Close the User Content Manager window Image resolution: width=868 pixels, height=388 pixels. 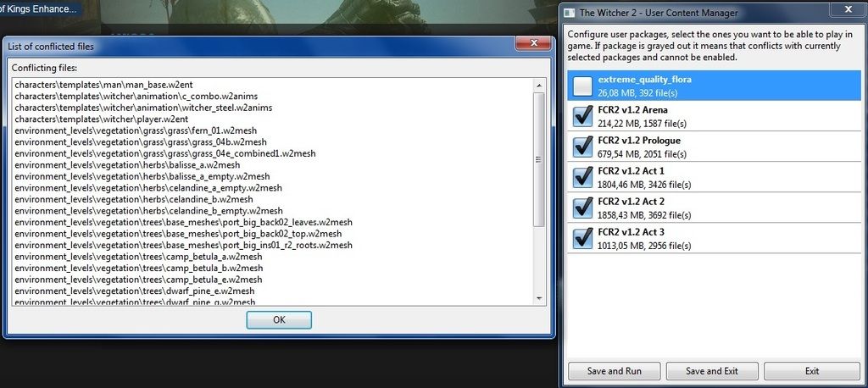(x=848, y=9)
